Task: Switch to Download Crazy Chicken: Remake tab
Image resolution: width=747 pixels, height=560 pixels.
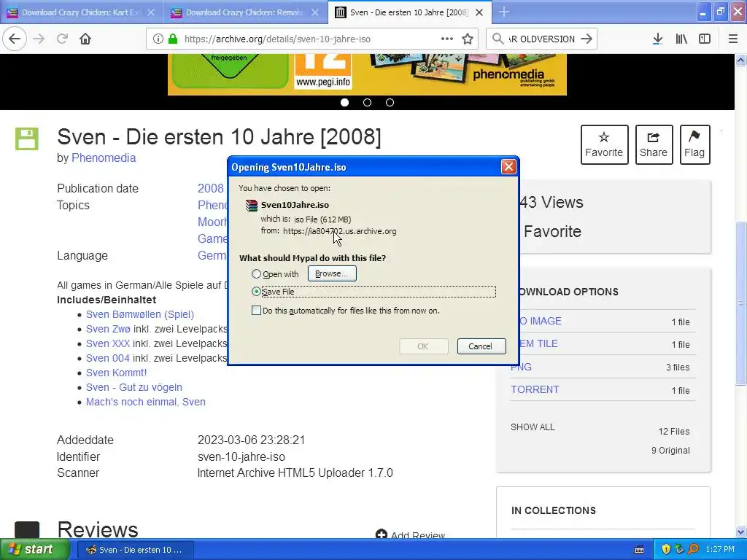Action: coord(245,12)
